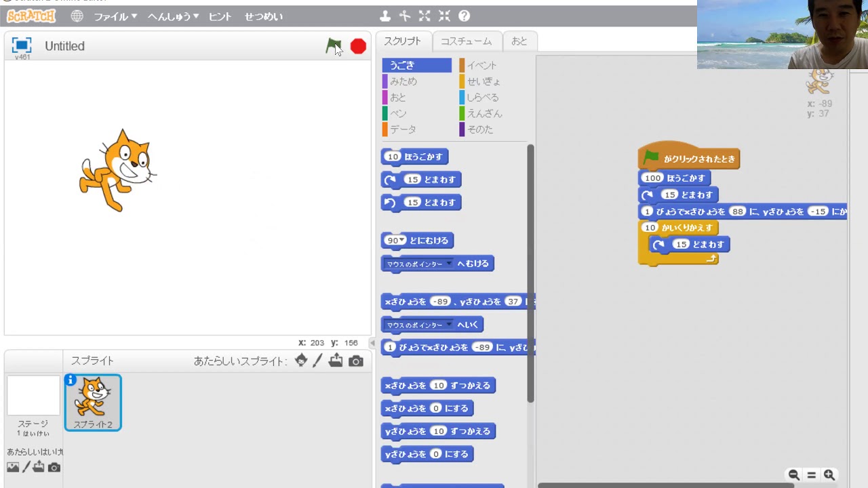Click yざひょうを 0 にする block
The image size is (868, 488).
point(427,454)
